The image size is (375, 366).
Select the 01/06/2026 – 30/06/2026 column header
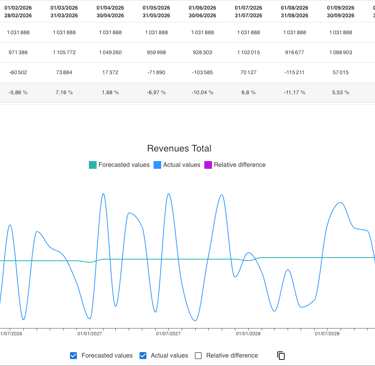click(202, 12)
